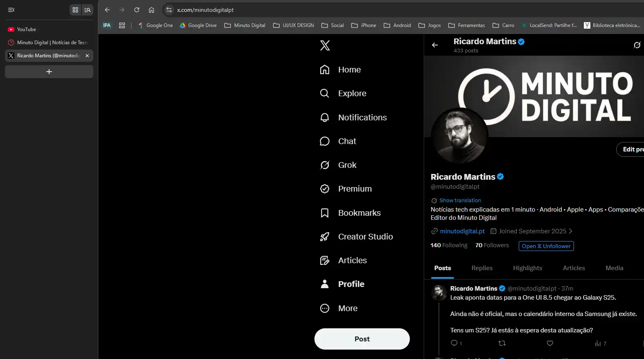The image size is (644, 359).
Task: Open Chat in the X sidebar
Action: coord(338,141)
